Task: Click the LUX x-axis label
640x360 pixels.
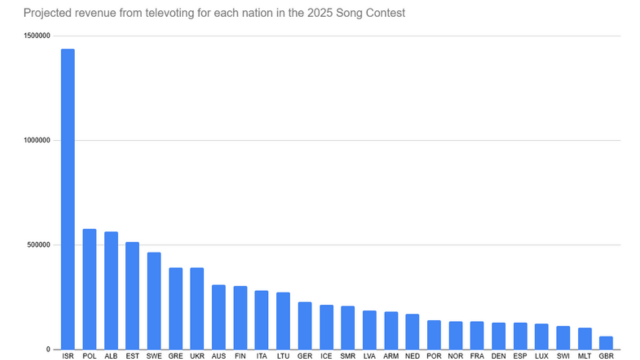Action: (x=542, y=356)
